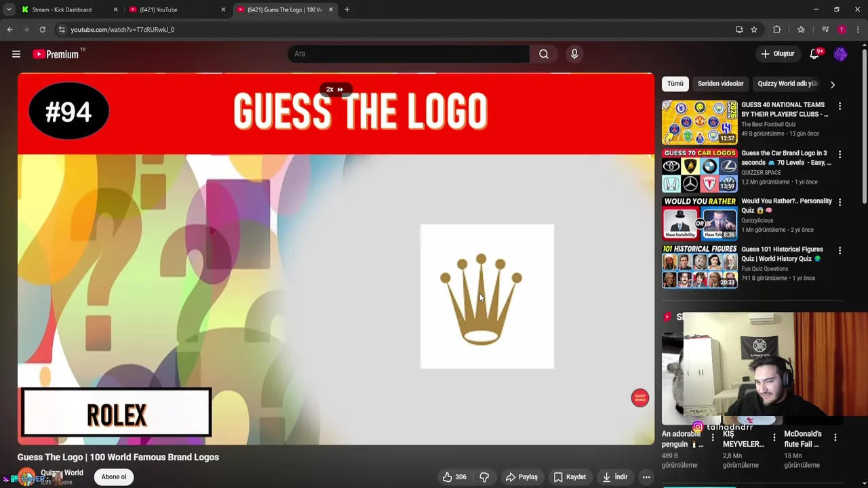The width and height of the screenshot is (868, 488).
Task: Focus the Ara search field
Action: click(409, 54)
